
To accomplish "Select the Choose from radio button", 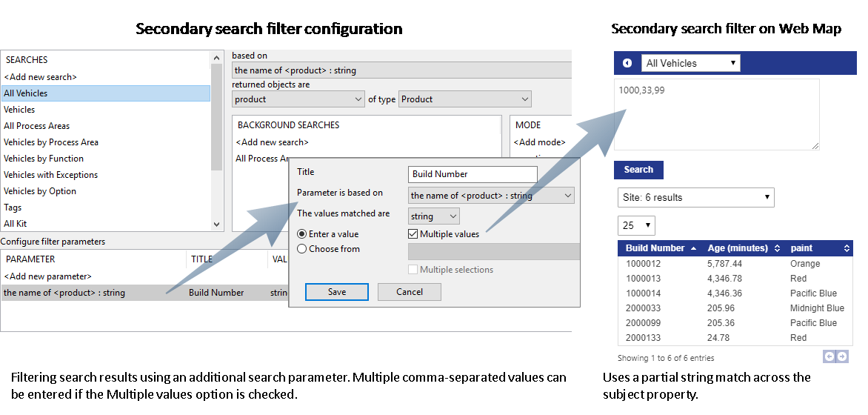I will [x=301, y=249].
